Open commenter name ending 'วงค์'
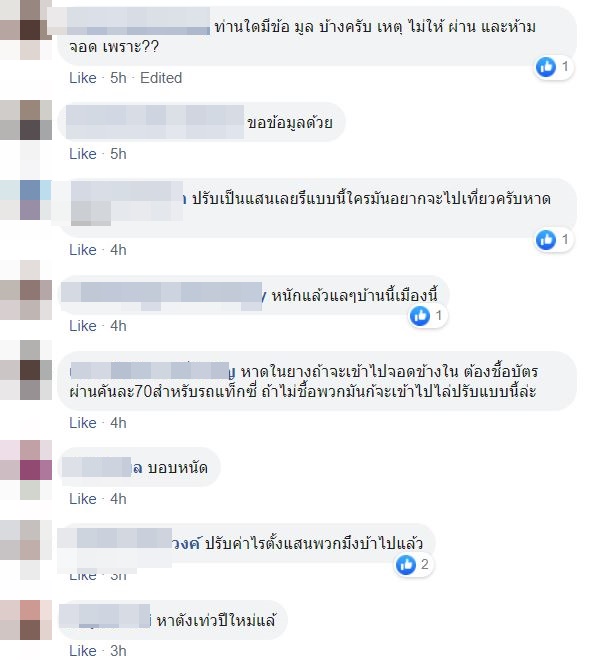The image size is (611, 666). point(129,544)
